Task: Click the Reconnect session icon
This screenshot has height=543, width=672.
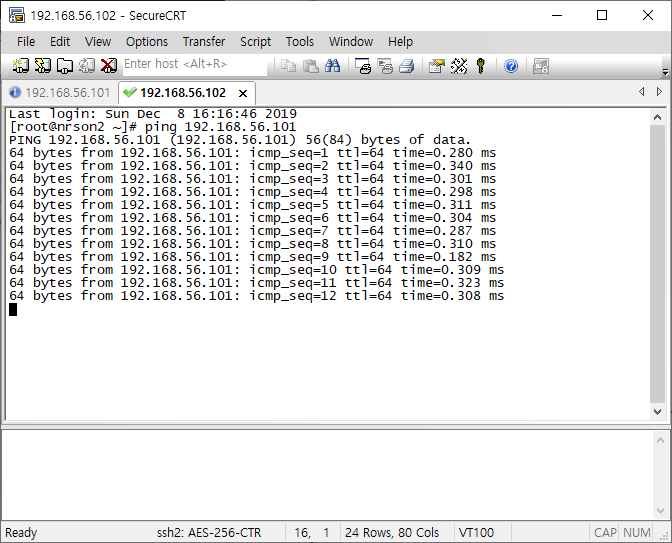Action: point(87,66)
